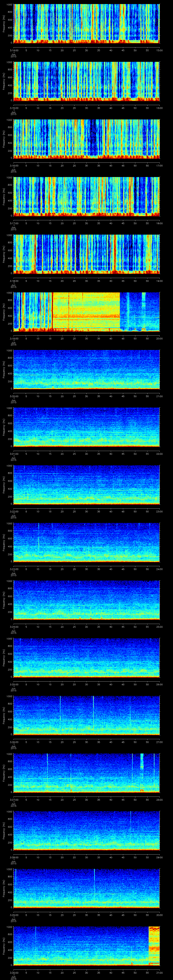This screenshot has width=173, height=980.
Task: Click the spectrogram panel starting at 3:14:00
Action: point(87,24)
